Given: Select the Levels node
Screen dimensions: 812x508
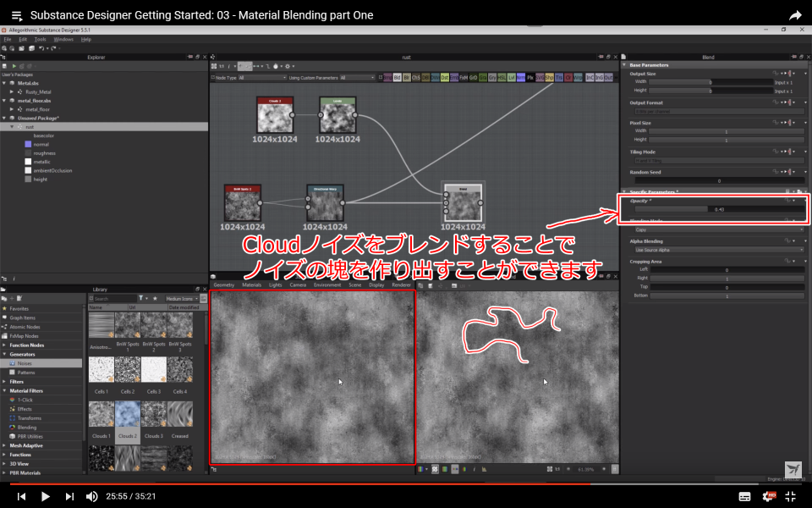Looking at the screenshot, I should 337,115.
